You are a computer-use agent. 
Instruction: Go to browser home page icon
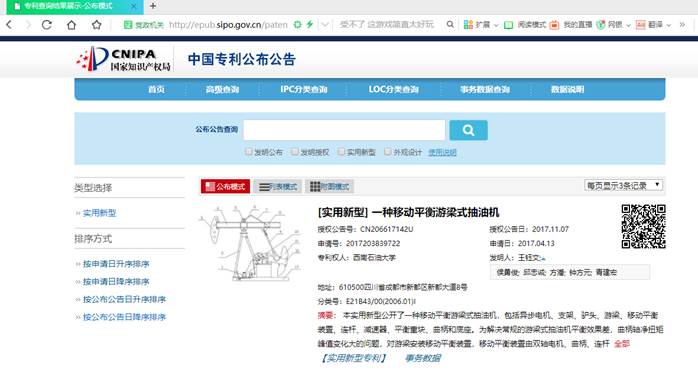pyautogui.click(x=71, y=24)
